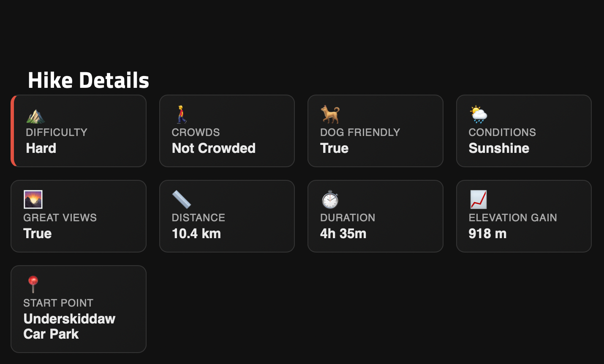604x364 pixels.
Task: Click the 918 m elevation value
Action: click(487, 234)
